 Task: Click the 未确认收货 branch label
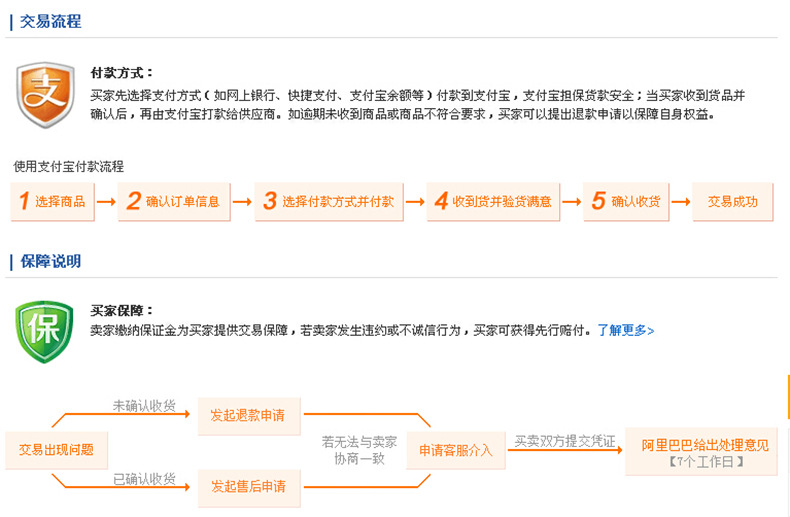pos(144,406)
